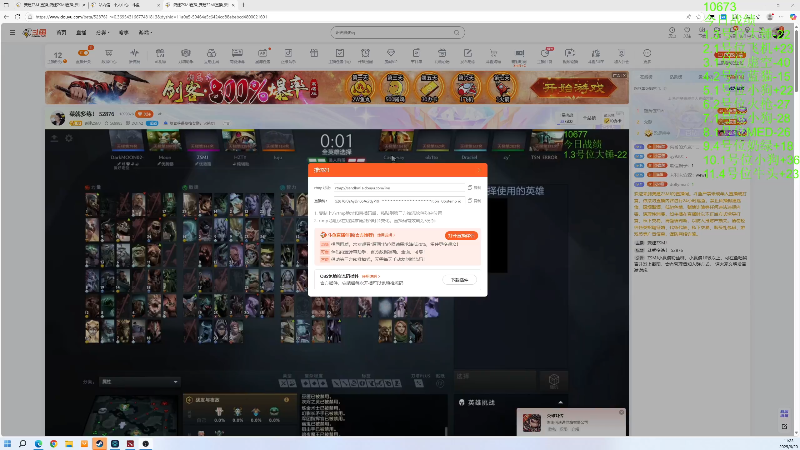The width and height of the screenshot is (800, 450).
Task: Open Chrome from the taskbar
Action: point(54,444)
